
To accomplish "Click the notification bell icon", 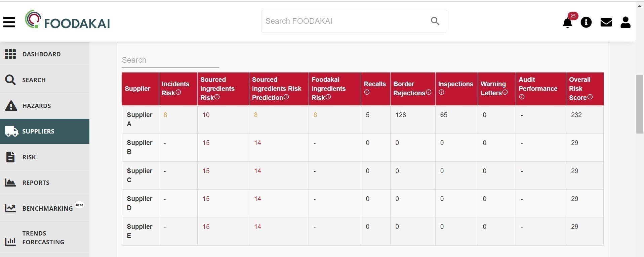I will coord(567,22).
